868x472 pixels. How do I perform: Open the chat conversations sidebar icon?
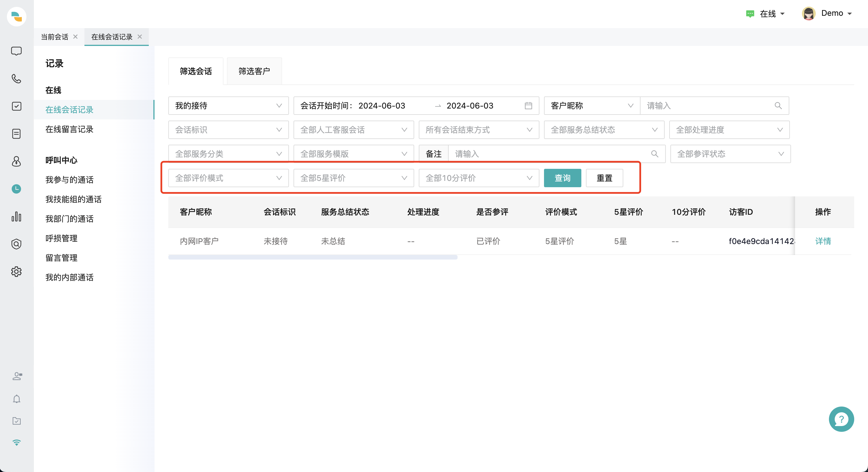(16, 51)
